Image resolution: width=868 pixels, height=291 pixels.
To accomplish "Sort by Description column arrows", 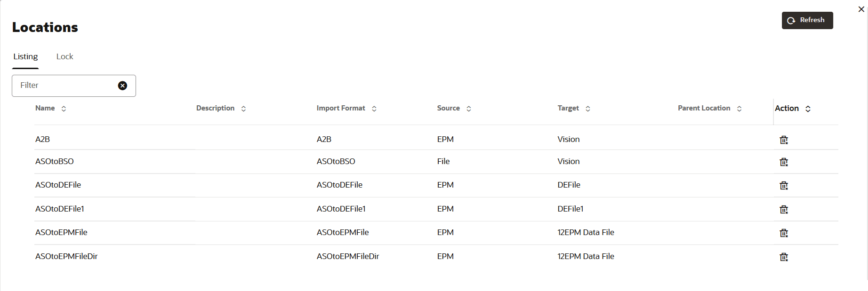I will pos(243,109).
